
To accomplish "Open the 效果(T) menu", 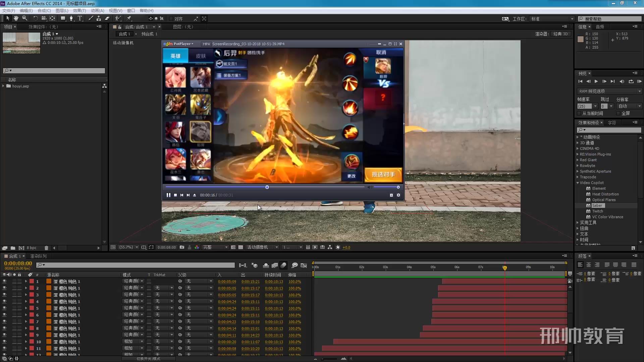I will (79, 11).
